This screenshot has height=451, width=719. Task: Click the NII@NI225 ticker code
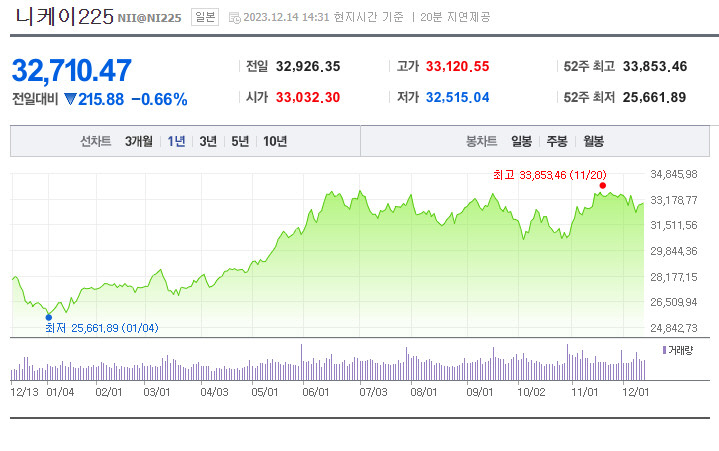[x=149, y=18]
